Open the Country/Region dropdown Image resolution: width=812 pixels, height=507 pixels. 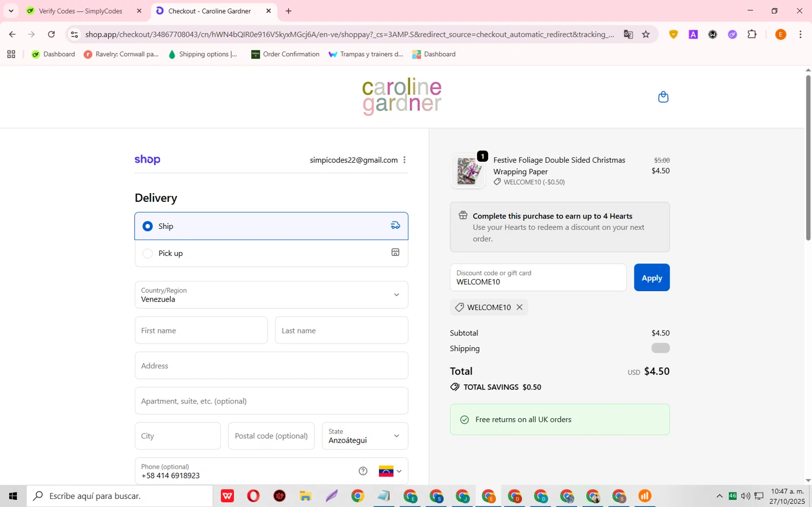click(271, 295)
